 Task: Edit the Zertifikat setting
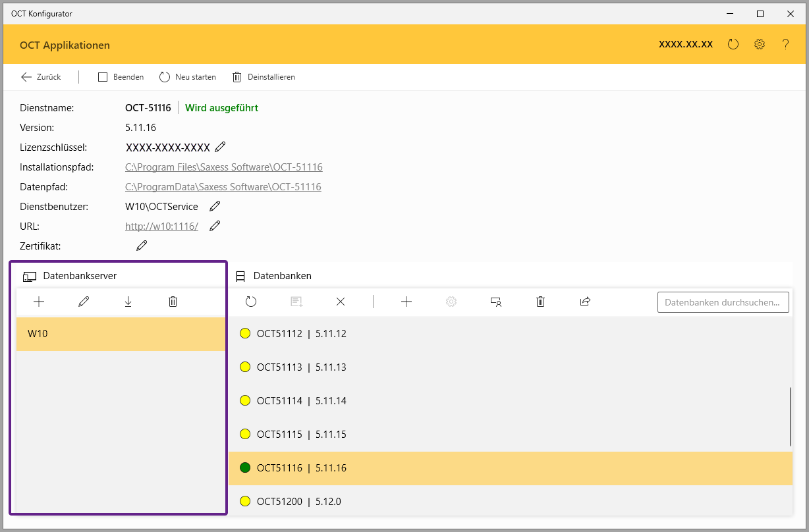point(142,246)
